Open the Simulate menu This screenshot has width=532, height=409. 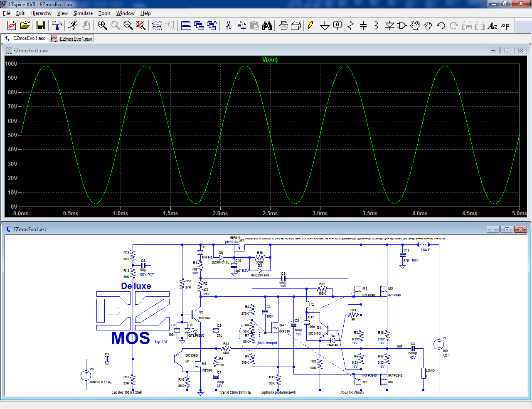[83, 13]
